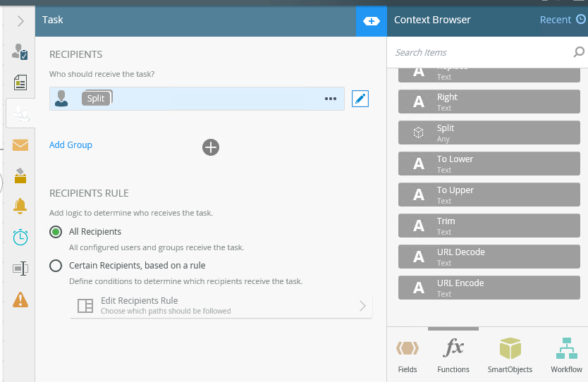Choose the To Lower text function
588x382 pixels.
489,164
